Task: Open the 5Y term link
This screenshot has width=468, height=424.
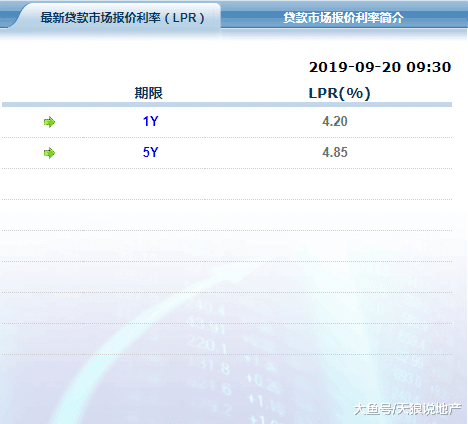Action: 150,152
